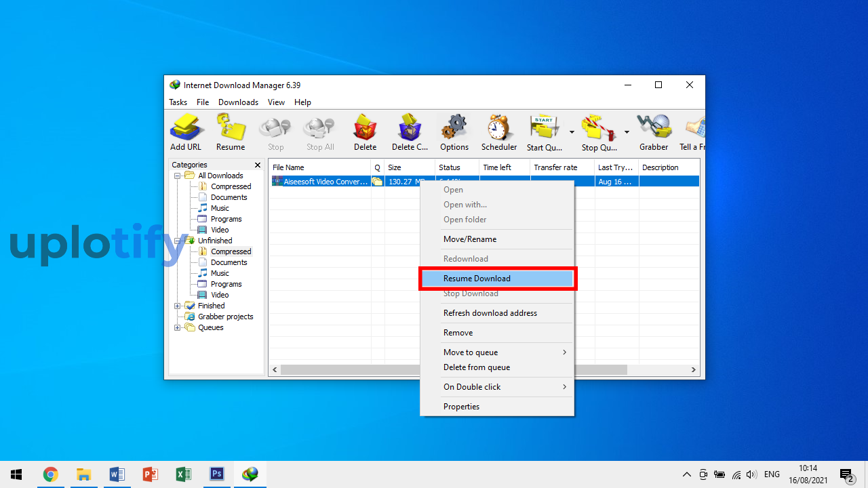Viewport: 868px width, 488px height.
Task: Select Programs under Unfinished
Action: click(x=226, y=284)
